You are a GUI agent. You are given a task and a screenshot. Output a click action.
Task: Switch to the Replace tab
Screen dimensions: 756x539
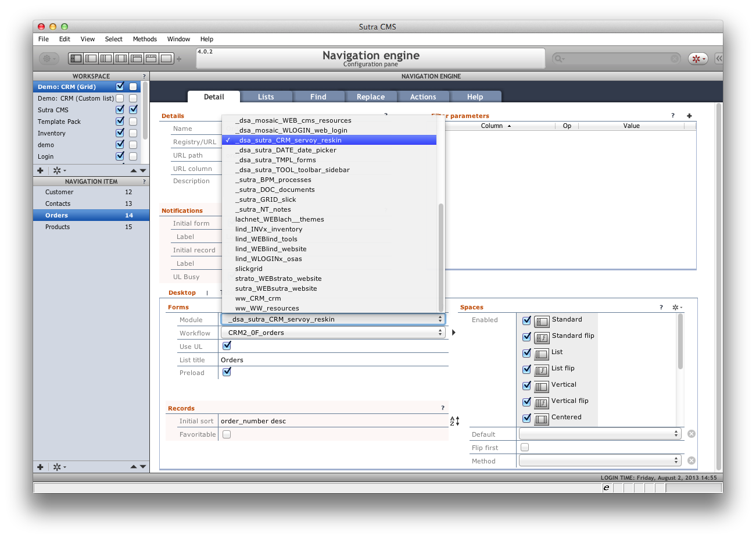[371, 97]
